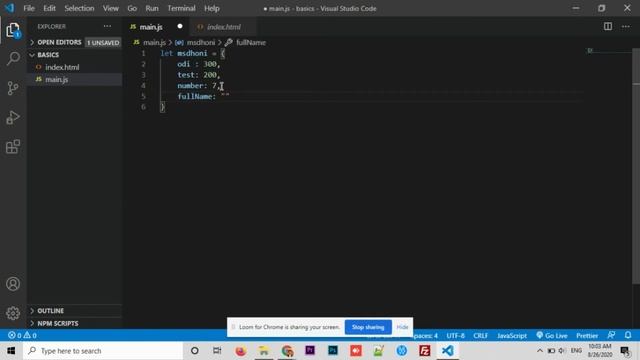The width and height of the screenshot is (640, 360).
Task: Open File Explorer from the taskbar
Action: 264,351
